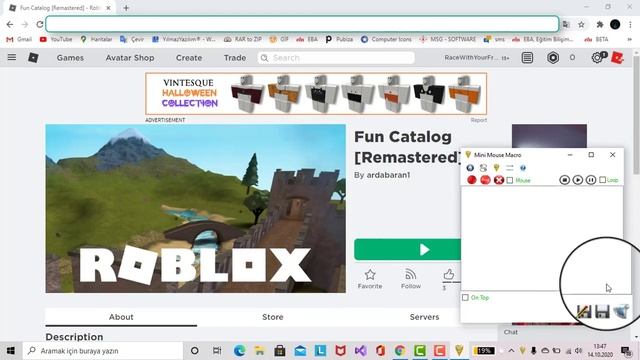
Task: Click the load macro icon beside the floppy disk
Action: pyautogui.click(x=584, y=311)
